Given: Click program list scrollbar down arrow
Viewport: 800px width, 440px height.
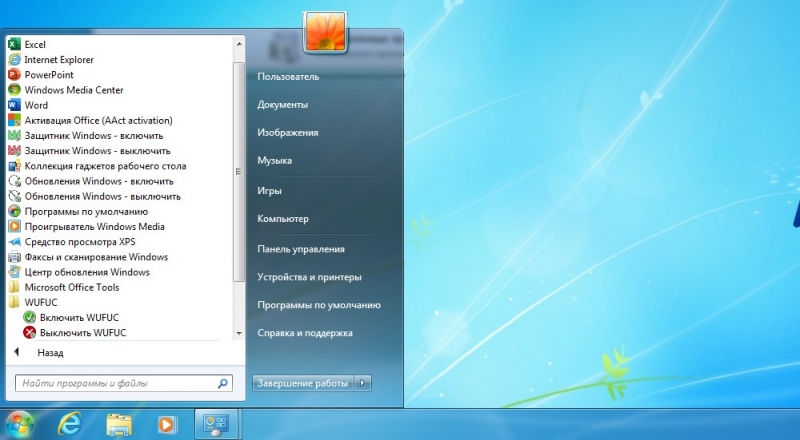Looking at the screenshot, I should (x=239, y=333).
